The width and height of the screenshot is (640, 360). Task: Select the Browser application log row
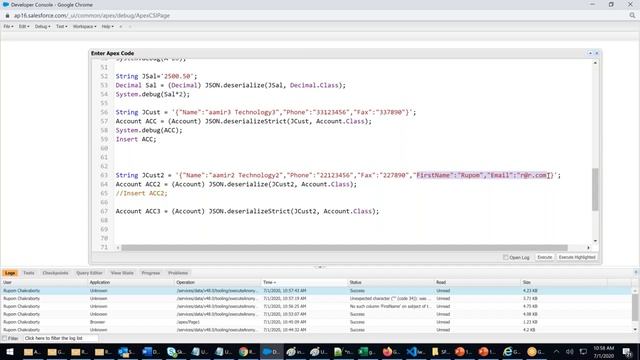[316, 322]
